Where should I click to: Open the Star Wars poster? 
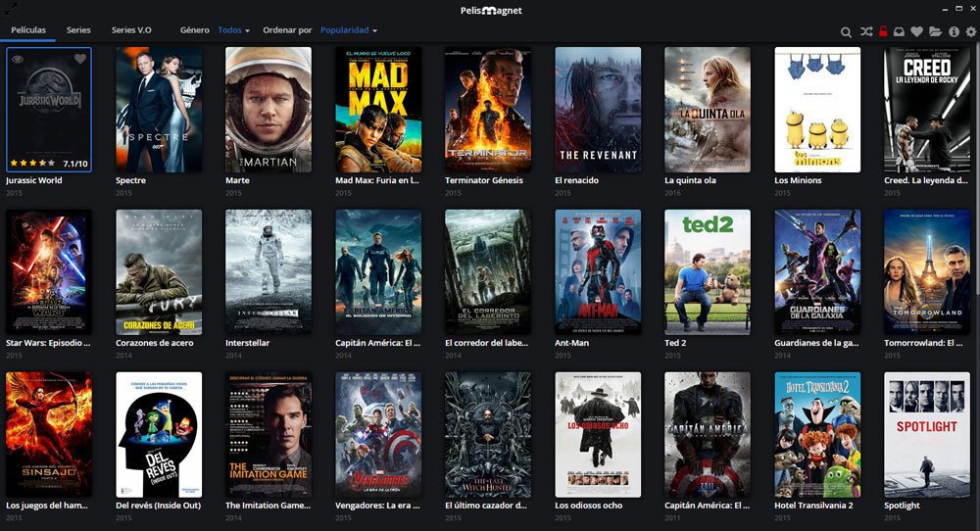point(49,272)
